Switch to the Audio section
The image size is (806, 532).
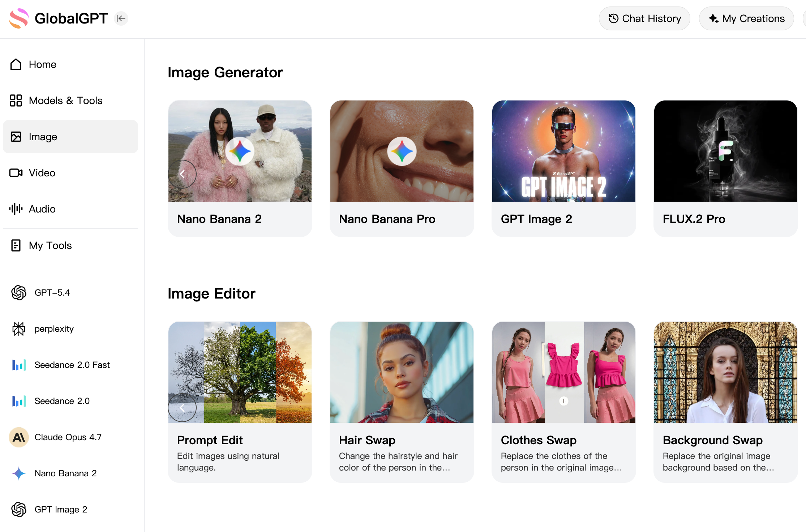(x=42, y=209)
